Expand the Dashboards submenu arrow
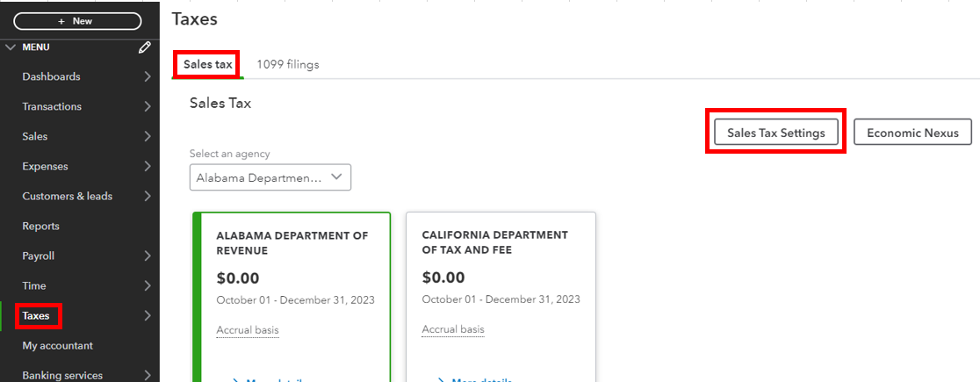The height and width of the screenshot is (382, 980). (147, 77)
